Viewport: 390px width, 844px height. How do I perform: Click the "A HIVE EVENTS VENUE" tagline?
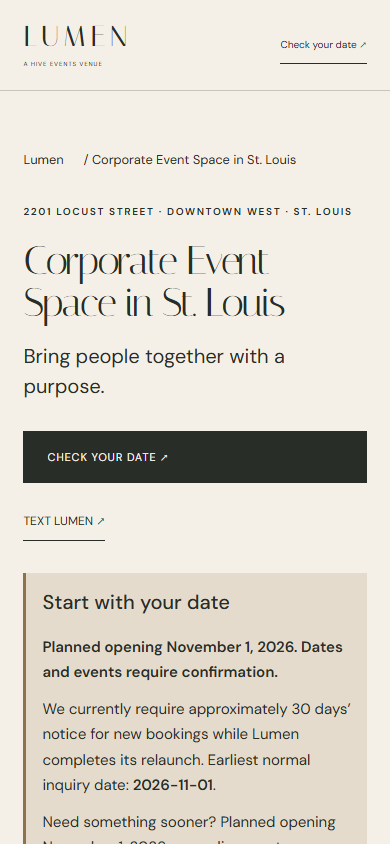click(x=63, y=64)
